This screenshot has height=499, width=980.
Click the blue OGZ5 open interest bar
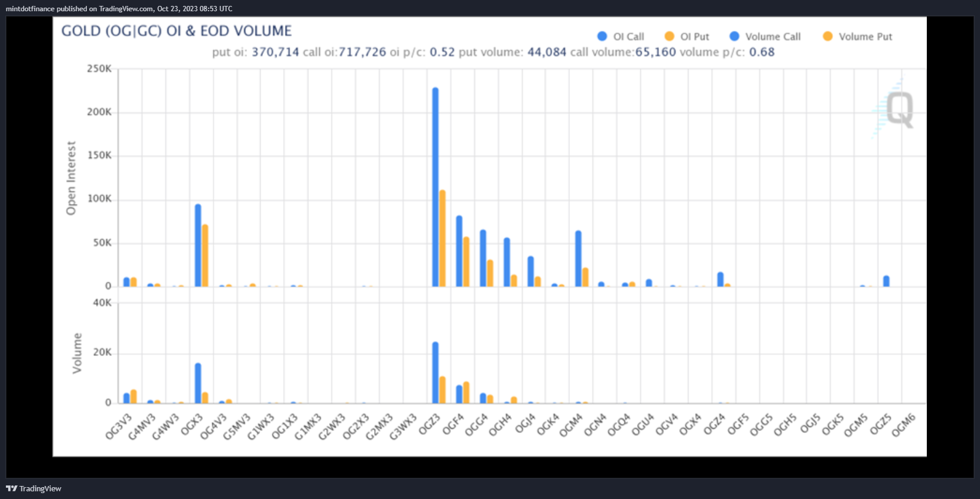click(x=887, y=281)
